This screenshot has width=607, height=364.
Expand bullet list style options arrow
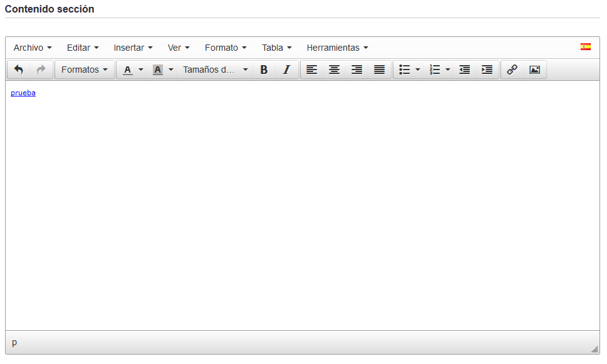tap(418, 70)
